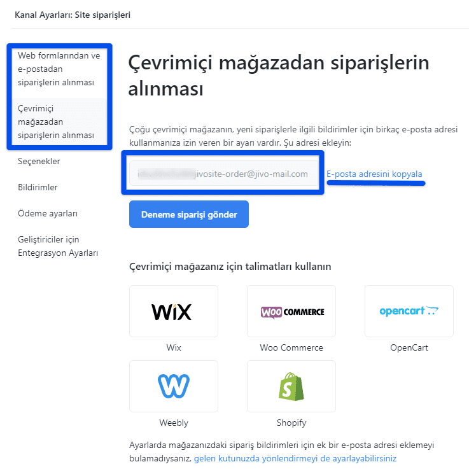Open the Wix logo instructions tile
The height and width of the screenshot is (476, 469).
tap(174, 311)
